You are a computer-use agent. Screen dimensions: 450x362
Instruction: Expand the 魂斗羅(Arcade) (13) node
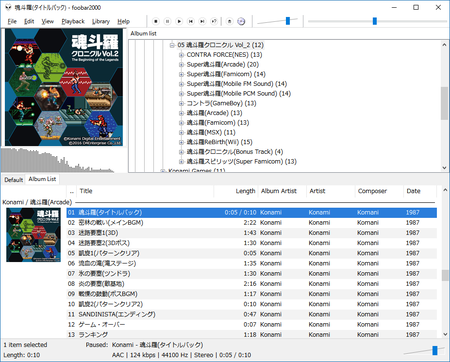pyautogui.click(x=181, y=113)
